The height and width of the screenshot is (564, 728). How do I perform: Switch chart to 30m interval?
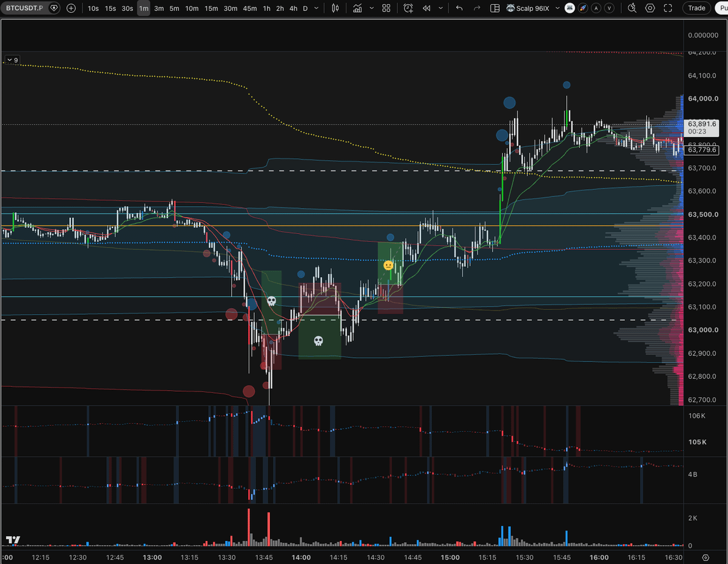click(231, 8)
